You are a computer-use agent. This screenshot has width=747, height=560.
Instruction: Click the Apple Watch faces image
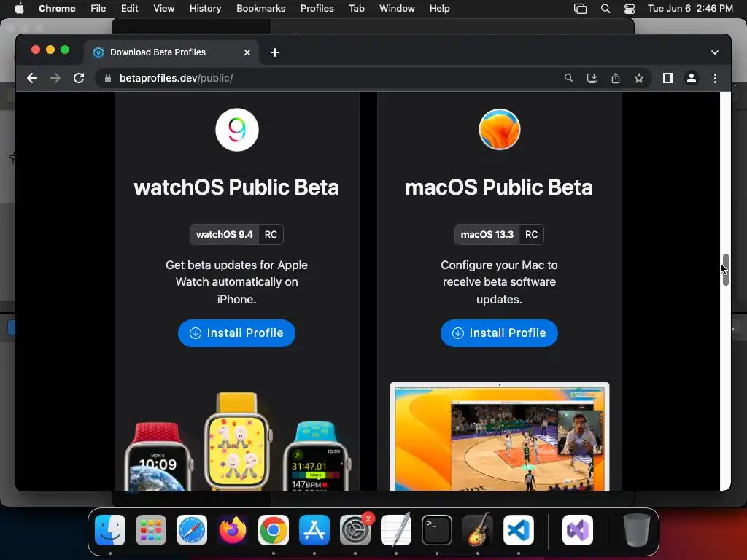tap(237, 441)
